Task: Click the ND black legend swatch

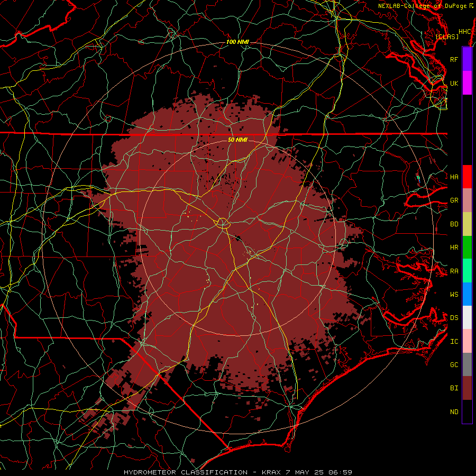Action: click(467, 411)
